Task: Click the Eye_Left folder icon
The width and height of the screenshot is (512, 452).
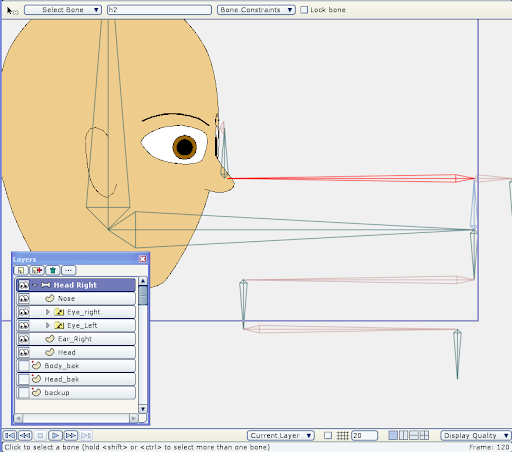Action: pyautogui.click(x=59, y=325)
